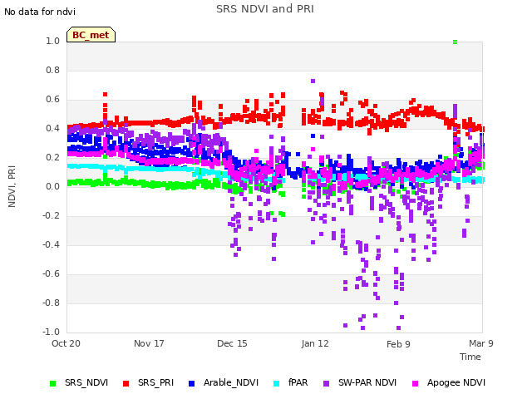Image resolution: width=532 pixels, height=399 pixels.
Task: Click the magenta Apogee NDVI legend swatch
Action: (415, 383)
